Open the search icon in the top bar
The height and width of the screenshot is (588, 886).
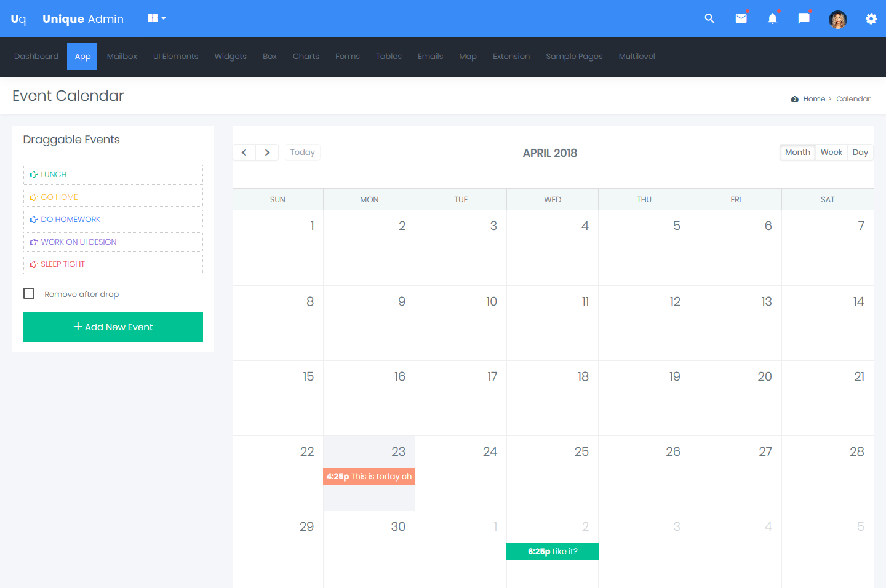[709, 18]
